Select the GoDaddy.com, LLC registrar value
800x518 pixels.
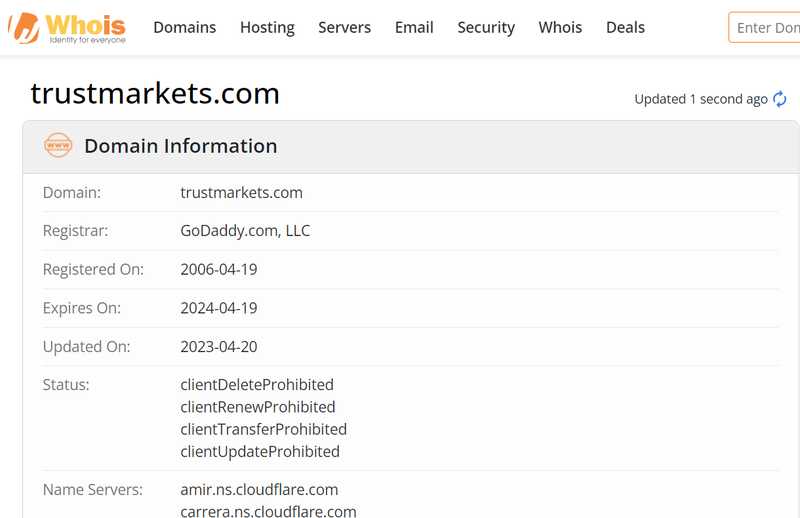tap(245, 231)
